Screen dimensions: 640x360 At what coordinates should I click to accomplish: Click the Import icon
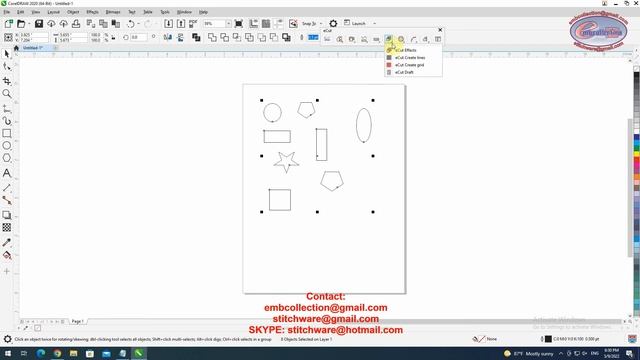pyautogui.click(x=168, y=24)
